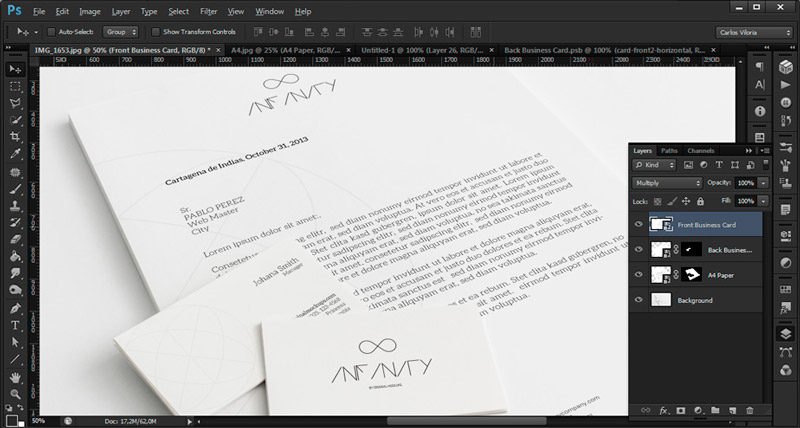Image resolution: width=800 pixels, height=428 pixels.
Task: Switch to the Paths tab
Action: [669, 150]
